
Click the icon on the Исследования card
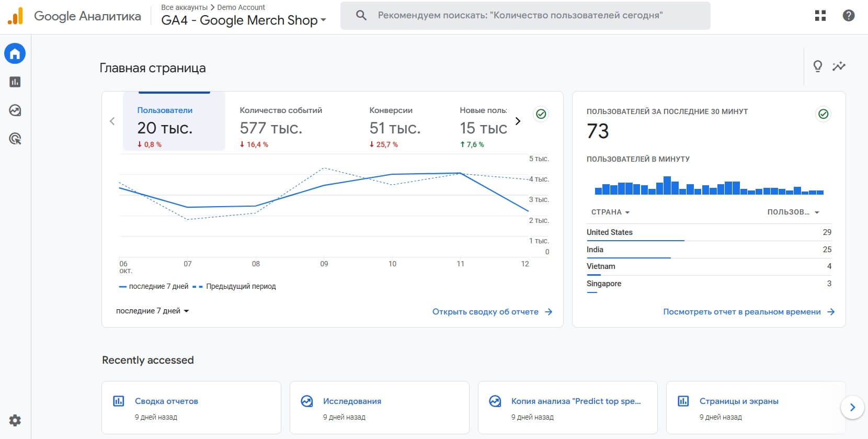(x=307, y=401)
